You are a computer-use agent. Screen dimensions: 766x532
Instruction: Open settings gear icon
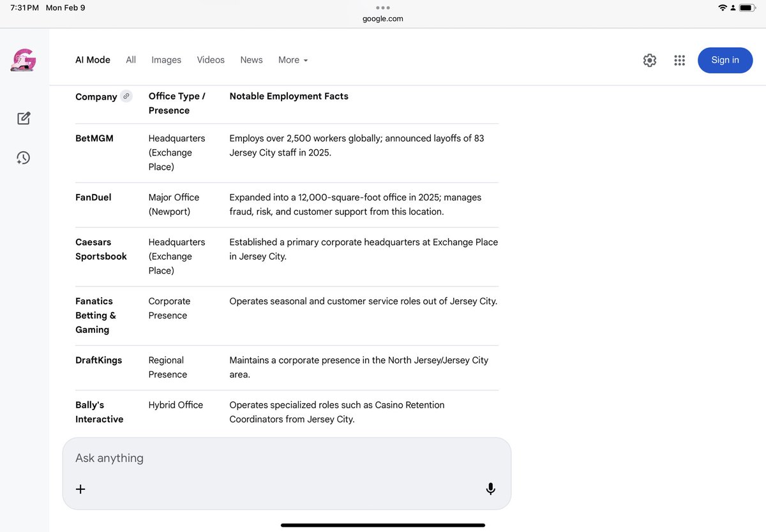[650, 60]
